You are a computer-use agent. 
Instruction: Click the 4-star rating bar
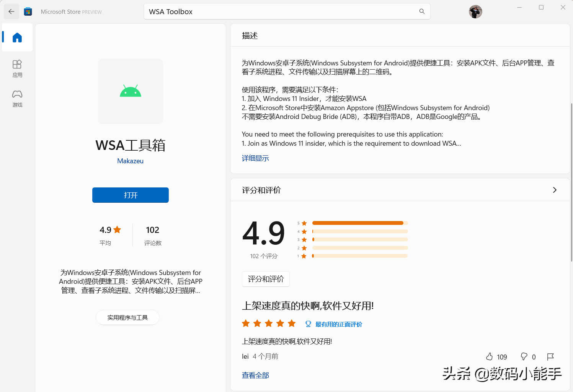coord(360,231)
